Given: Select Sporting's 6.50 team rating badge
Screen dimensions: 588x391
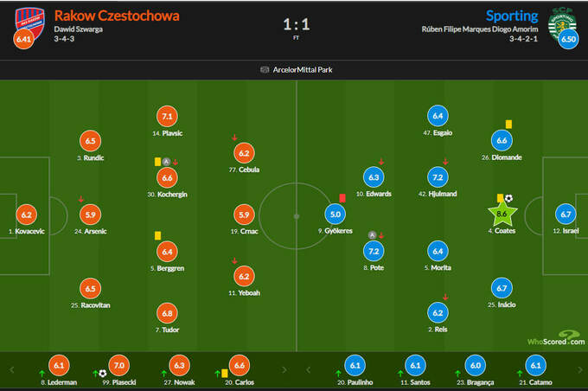Looking at the screenshot, I should [567, 40].
